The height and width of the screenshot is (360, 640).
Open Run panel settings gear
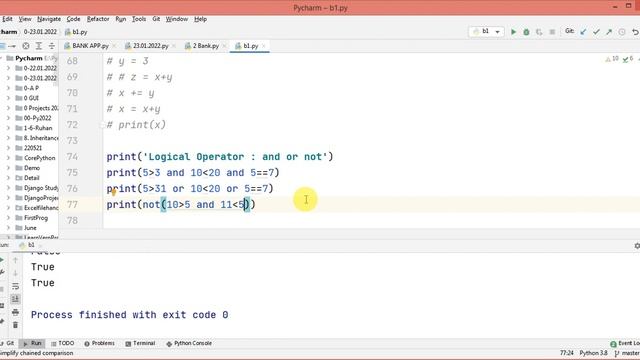point(637,246)
